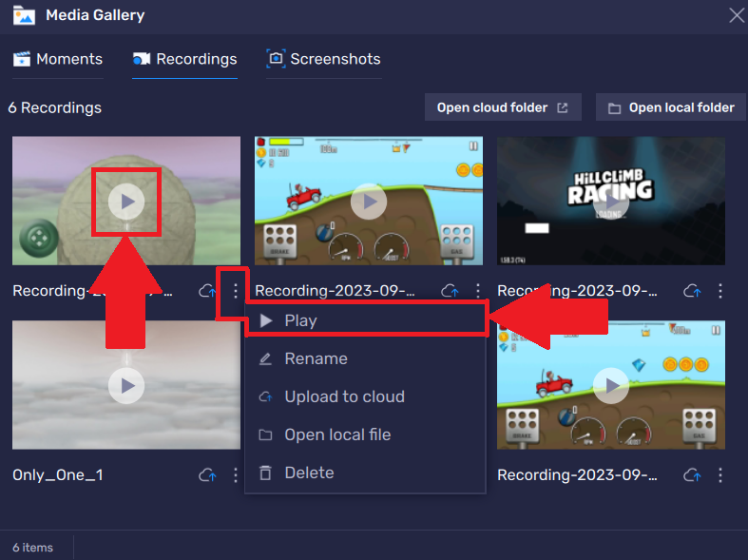Open more options for bottom-right recording

[x=720, y=474]
